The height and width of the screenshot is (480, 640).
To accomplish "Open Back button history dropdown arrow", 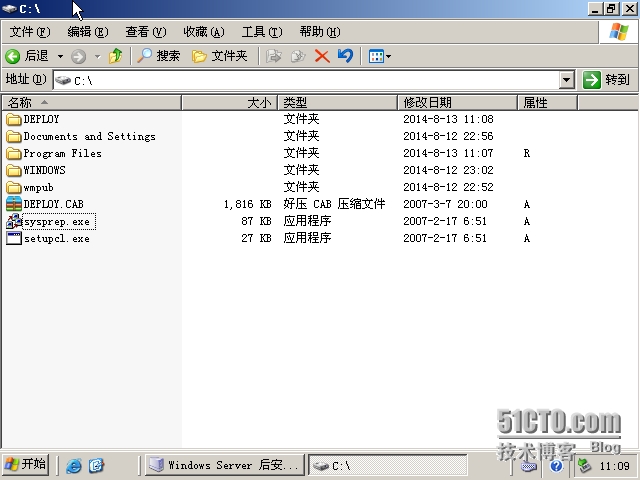I will [60, 56].
